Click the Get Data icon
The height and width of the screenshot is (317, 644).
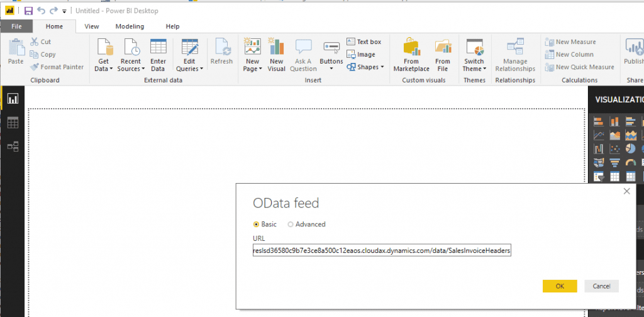(103, 49)
